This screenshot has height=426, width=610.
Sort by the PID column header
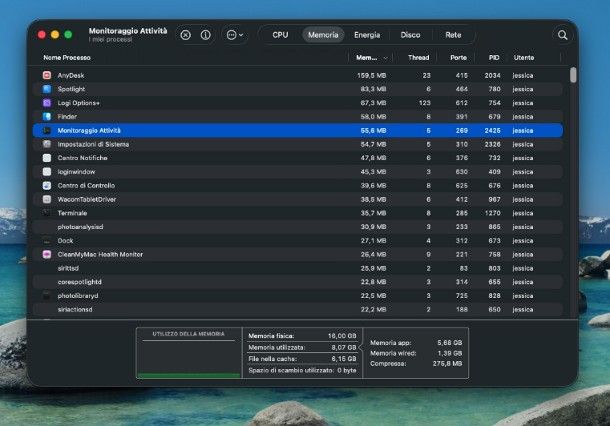click(494, 58)
